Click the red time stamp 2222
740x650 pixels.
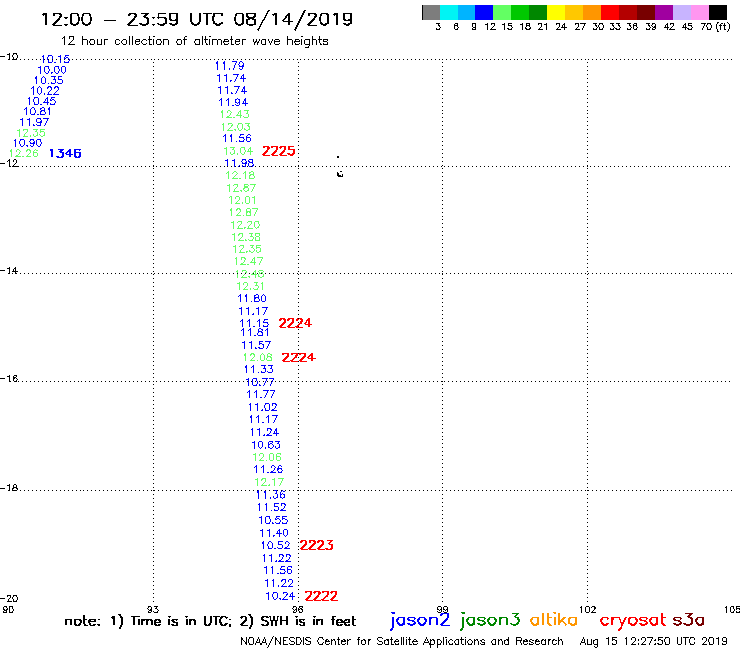point(321,596)
